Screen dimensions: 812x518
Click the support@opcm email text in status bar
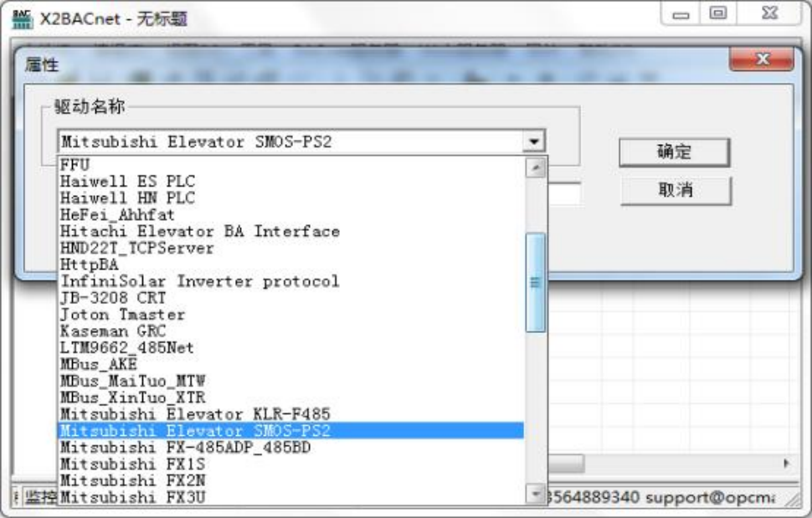coord(710,498)
